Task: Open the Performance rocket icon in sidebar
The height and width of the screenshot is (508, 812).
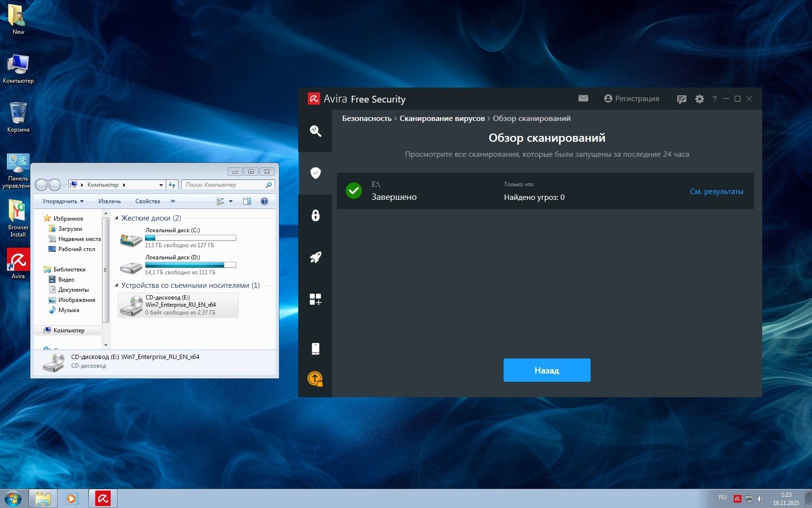Action: pos(315,257)
